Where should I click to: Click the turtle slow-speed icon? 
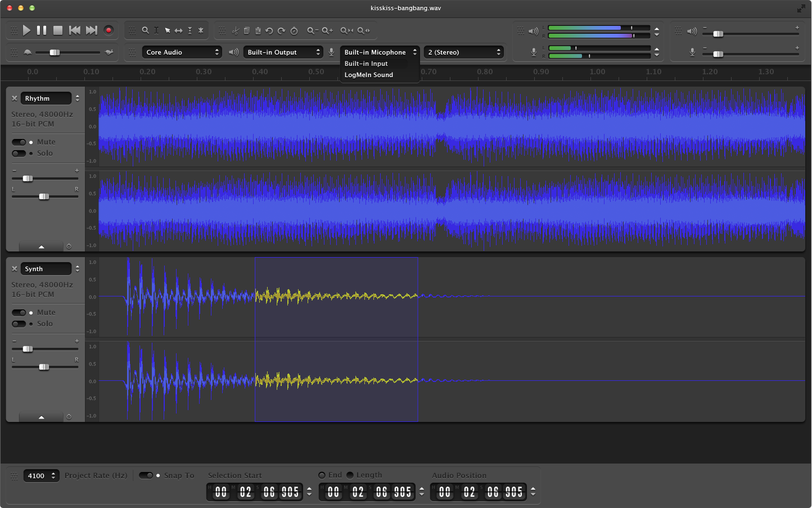click(28, 52)
